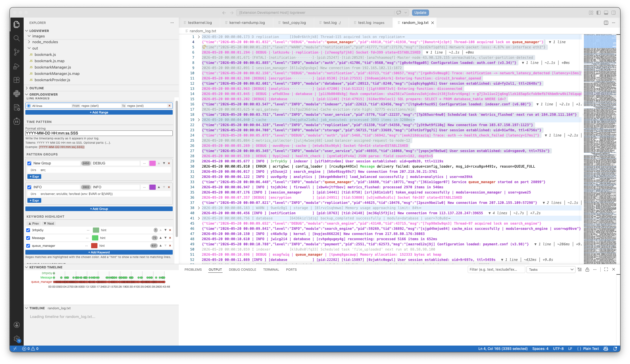
Task: Select the All lines radio button
Action: (x=29, y=106)
